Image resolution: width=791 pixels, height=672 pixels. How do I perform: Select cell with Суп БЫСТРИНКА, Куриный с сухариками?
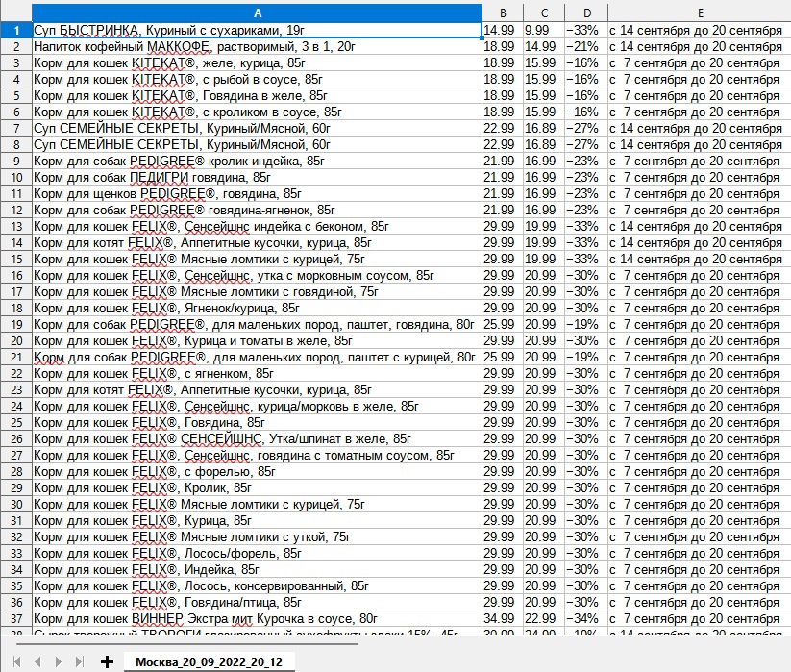tap(257, 30)
